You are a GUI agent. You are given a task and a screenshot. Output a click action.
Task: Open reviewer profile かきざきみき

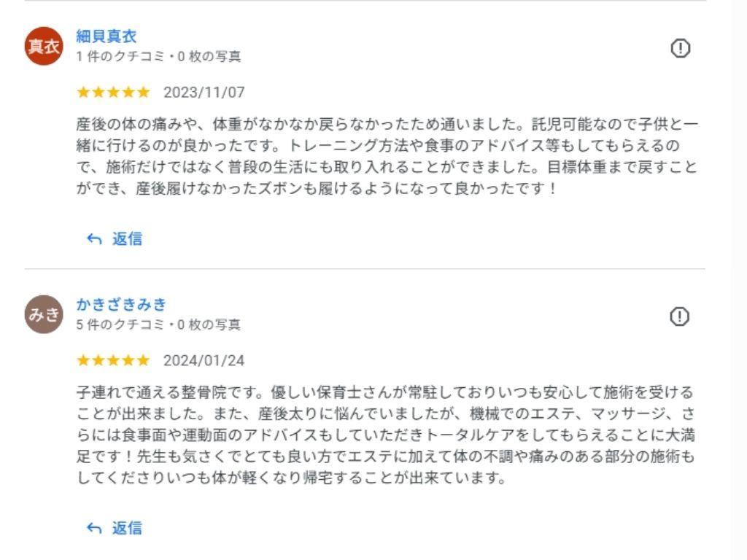point(121,305)
